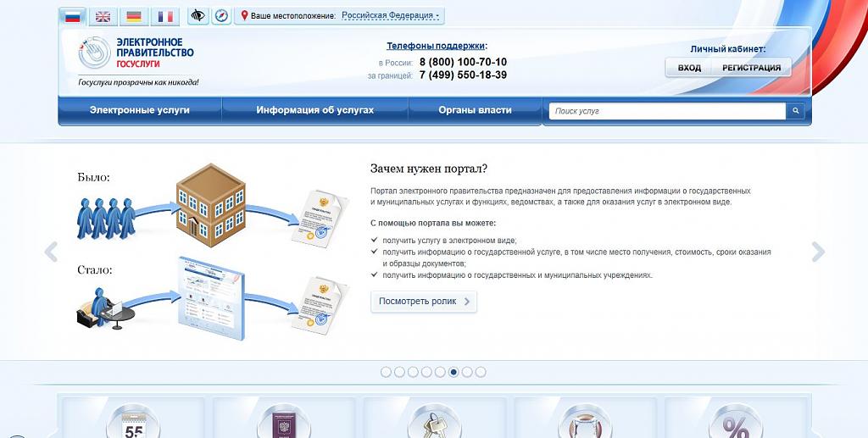Click the Посмотреть ролик button
This screenshot has height=438, width=868.
click(x=424, y=302)
